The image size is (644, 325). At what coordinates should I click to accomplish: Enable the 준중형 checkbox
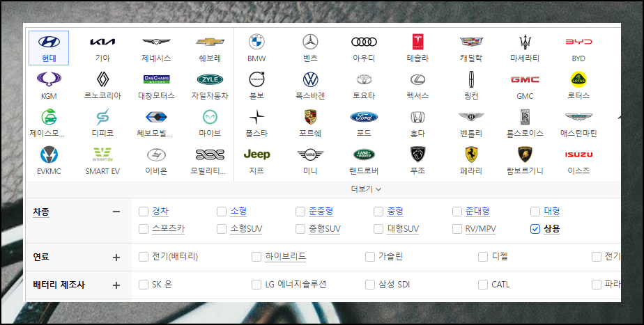pyautogui.click(x=300, y=212)
